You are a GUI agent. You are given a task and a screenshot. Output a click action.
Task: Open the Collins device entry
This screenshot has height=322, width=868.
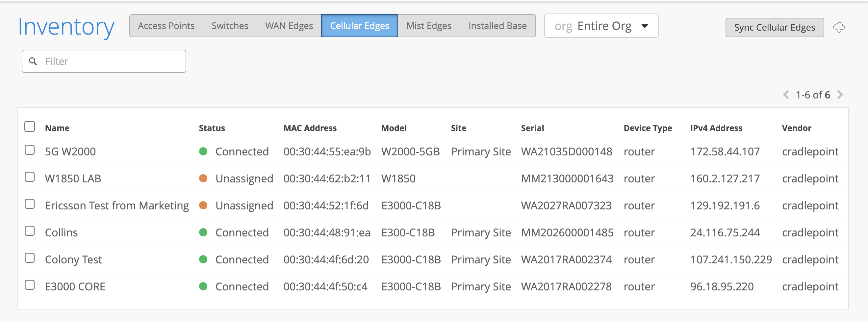[x=61, y=233]
